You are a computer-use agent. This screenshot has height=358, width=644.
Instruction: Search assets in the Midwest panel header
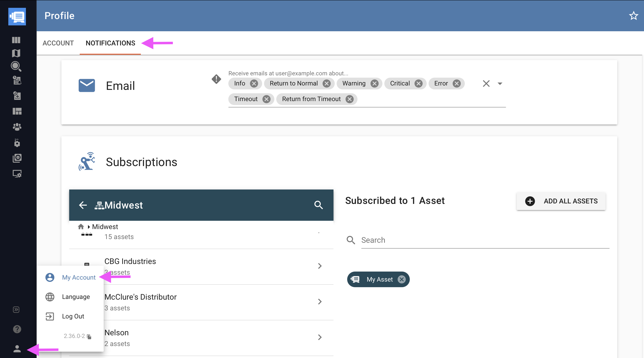(x=319, y=205)
